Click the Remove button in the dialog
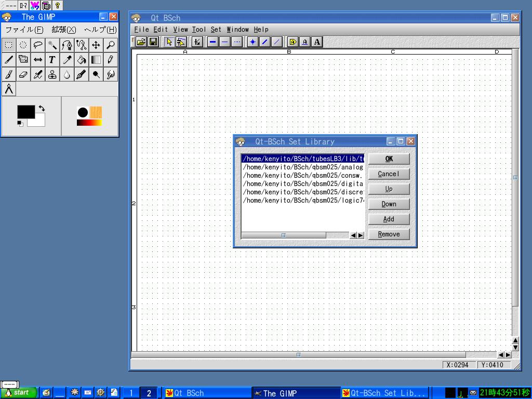This screenshot has height=399, width=532. point(389,234)
